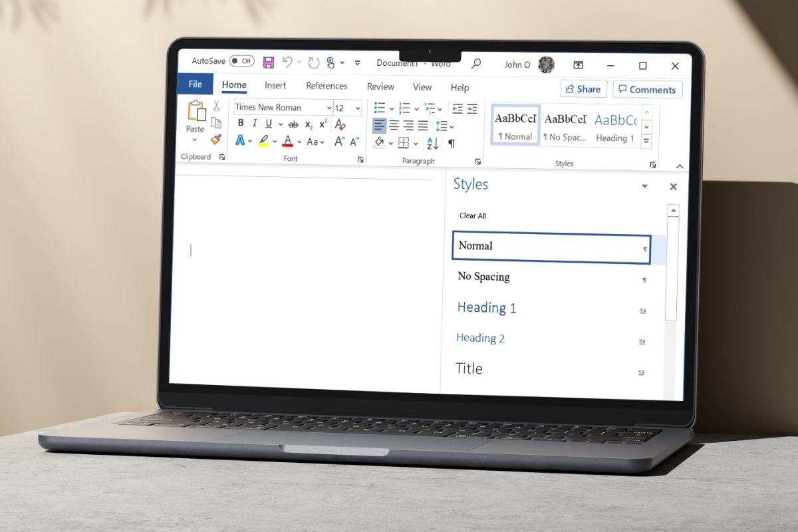Screen dimensions: 798x532
Task: Open the Times New Roman font dropdown
Action: coord(329,108)
